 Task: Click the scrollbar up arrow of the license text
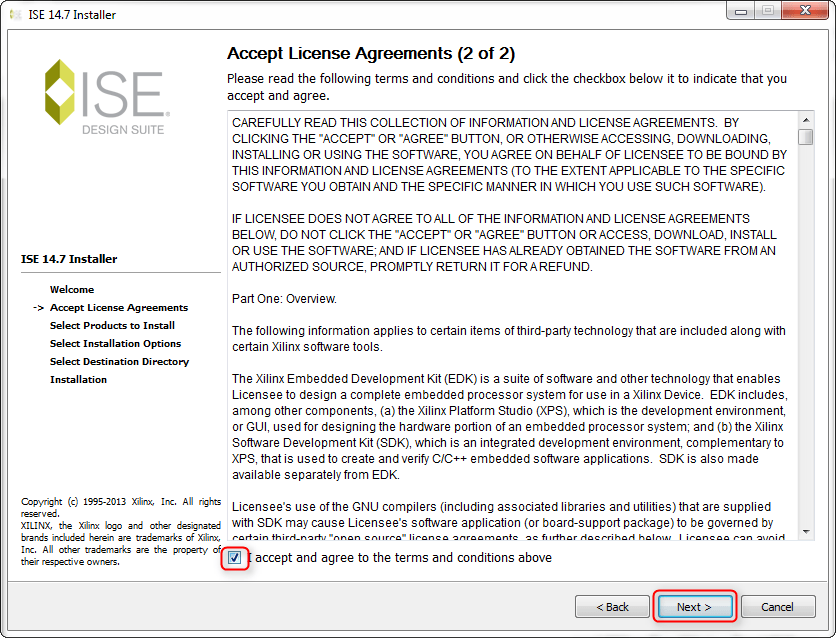pyautogui.click(x=805, y=121)
